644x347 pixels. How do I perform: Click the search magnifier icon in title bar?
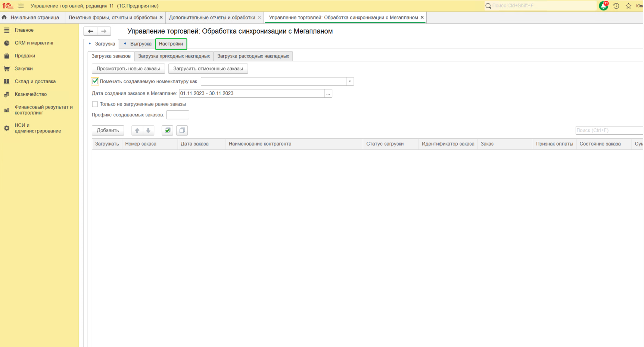pos(488,6)
